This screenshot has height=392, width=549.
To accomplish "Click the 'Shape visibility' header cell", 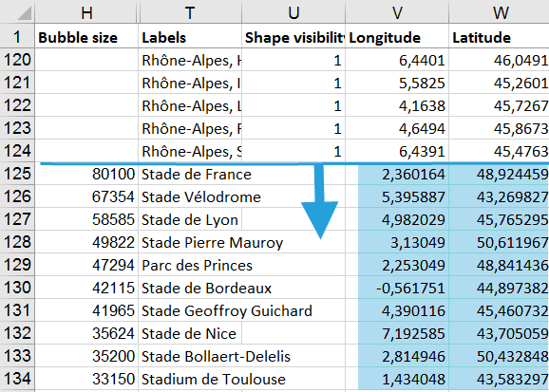I will (293, 37).
